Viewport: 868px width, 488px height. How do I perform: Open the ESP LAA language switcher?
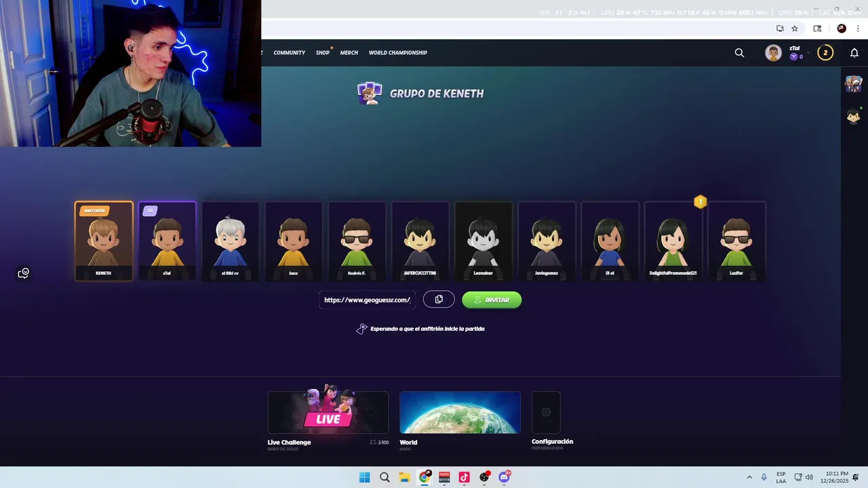click(x=781, y=477)
